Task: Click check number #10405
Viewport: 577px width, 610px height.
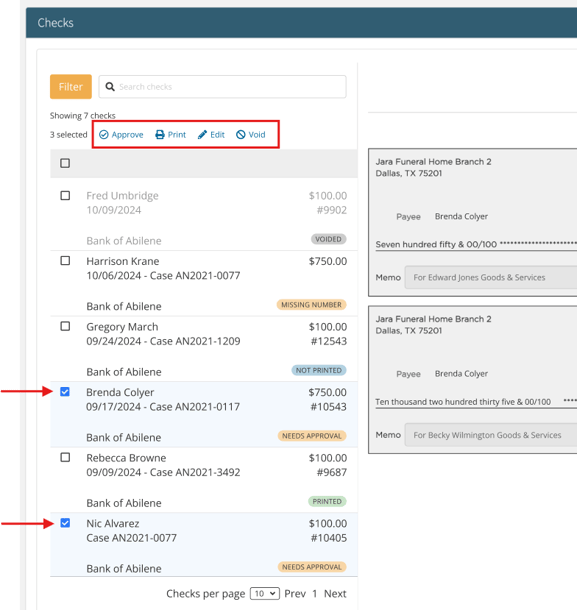Action: [x=329, y=538]
